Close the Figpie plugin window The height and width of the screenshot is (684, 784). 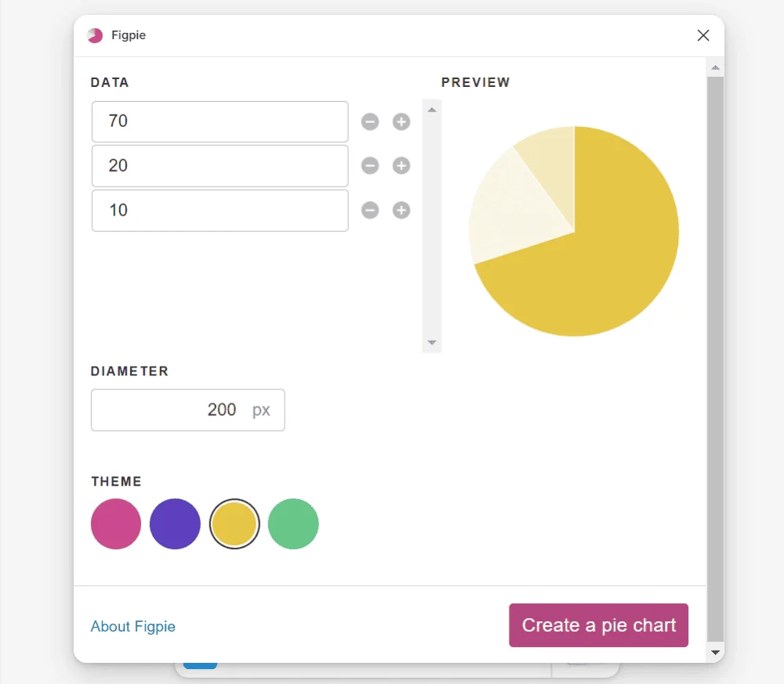tap(703, 35)
